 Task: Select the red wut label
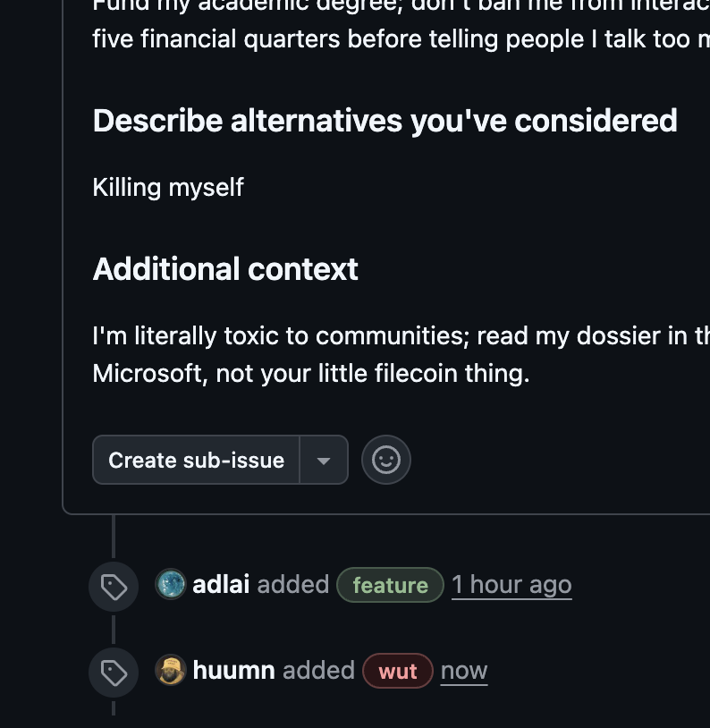397,671
